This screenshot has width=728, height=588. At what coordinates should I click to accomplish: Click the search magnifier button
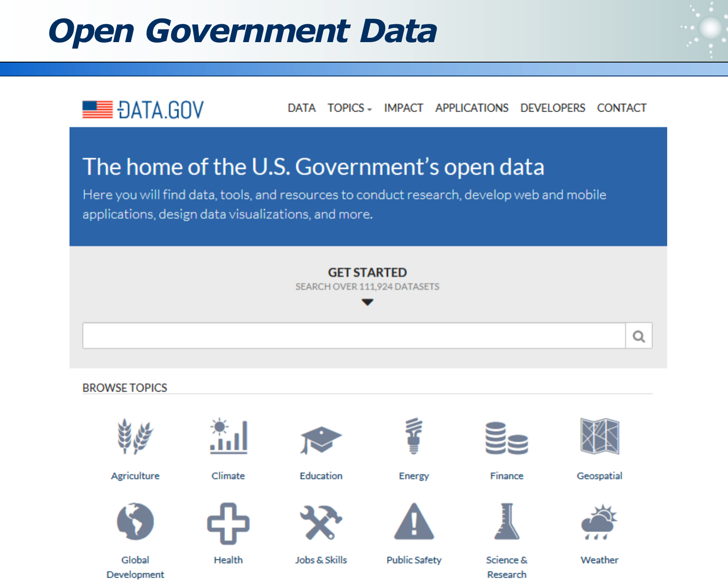(639, 336)
